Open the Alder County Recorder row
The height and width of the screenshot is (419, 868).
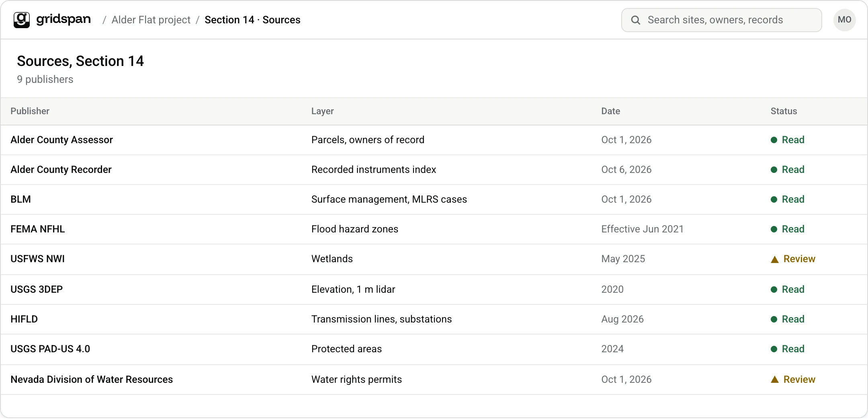point(434,170)
